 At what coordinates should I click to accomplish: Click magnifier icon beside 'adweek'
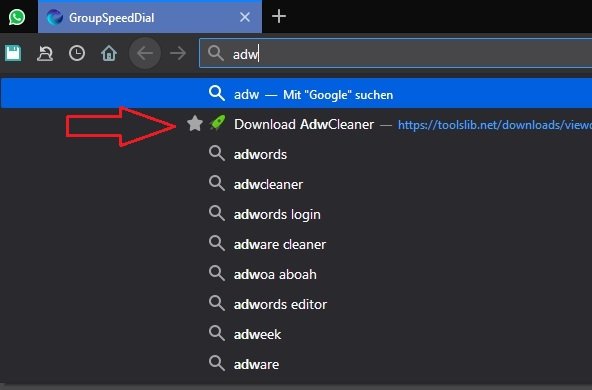pos(217,333)
